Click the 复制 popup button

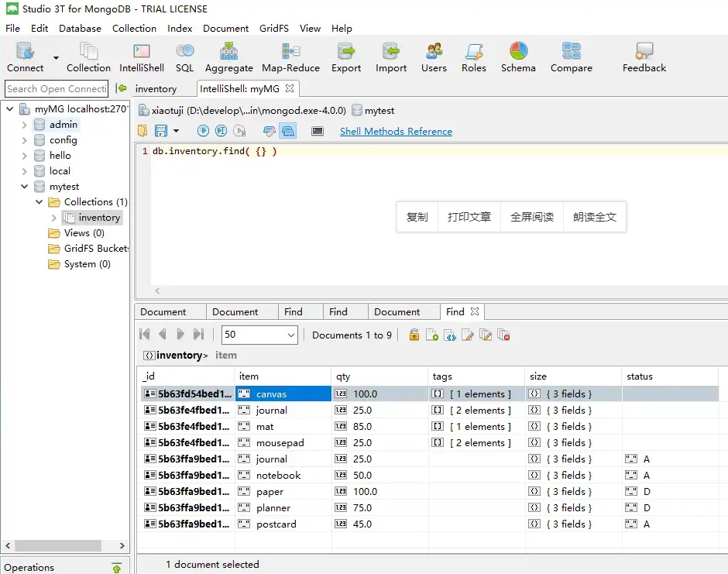417,217
